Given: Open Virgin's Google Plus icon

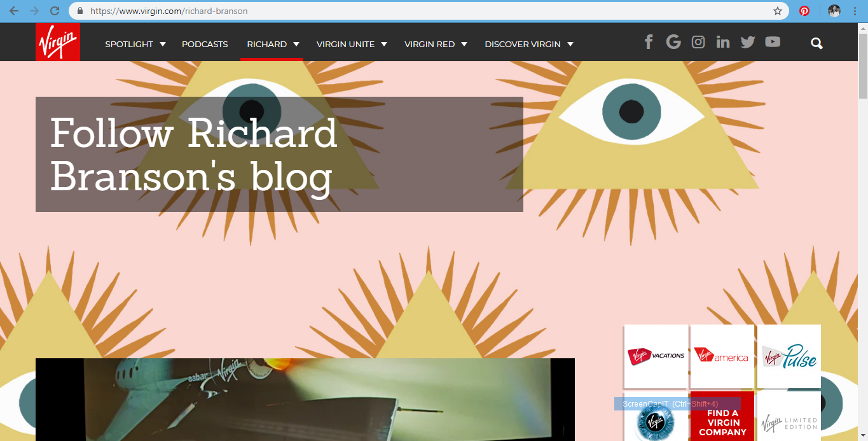Looking at the screenshot, I should coord(673,42).
